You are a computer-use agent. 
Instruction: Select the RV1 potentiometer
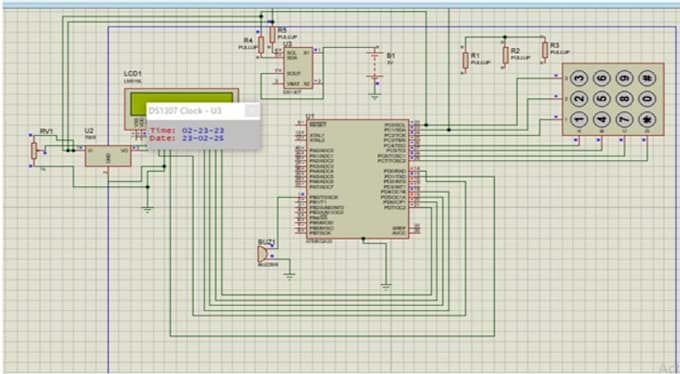[34, 151]
